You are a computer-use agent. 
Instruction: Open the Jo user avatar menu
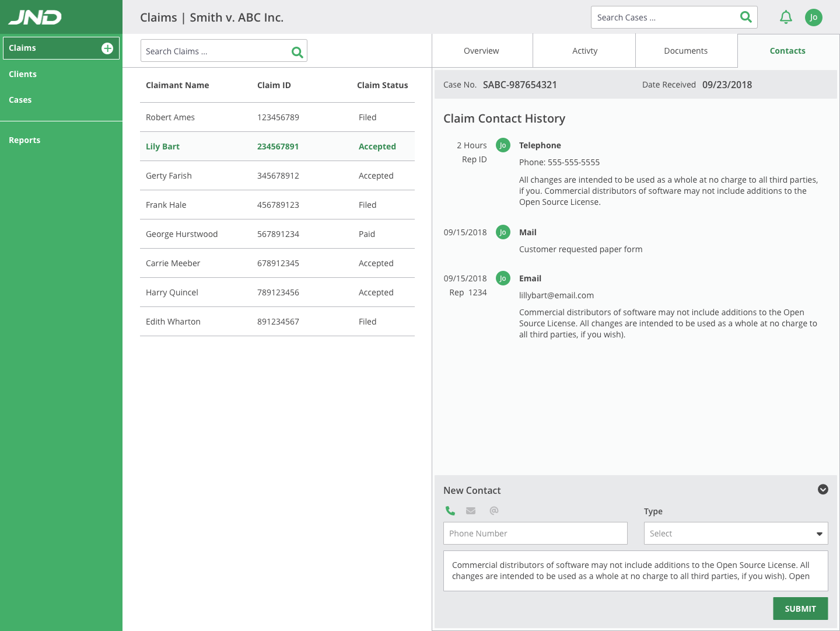click(x=813, y=18)
